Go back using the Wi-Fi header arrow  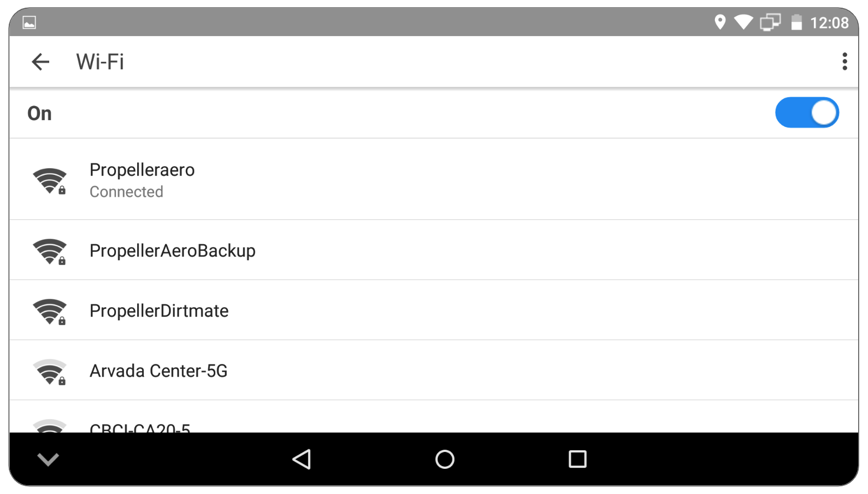click(x=40, y=62)
